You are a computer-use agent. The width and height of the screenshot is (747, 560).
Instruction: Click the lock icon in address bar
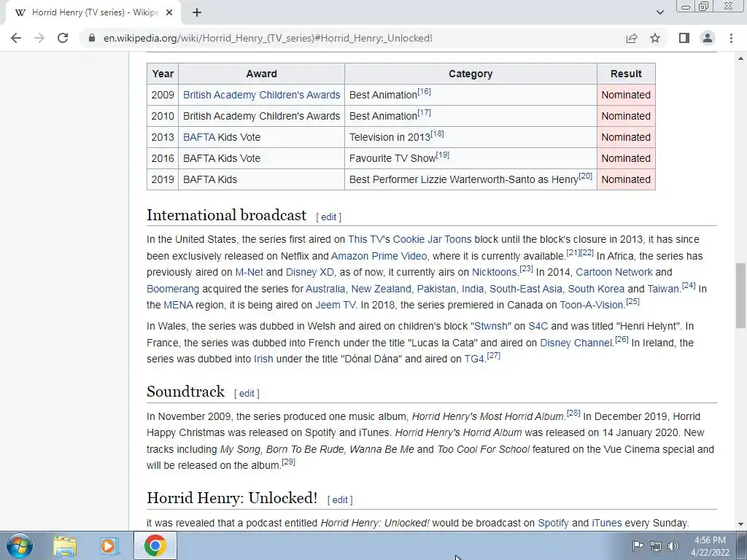(92, 38)
